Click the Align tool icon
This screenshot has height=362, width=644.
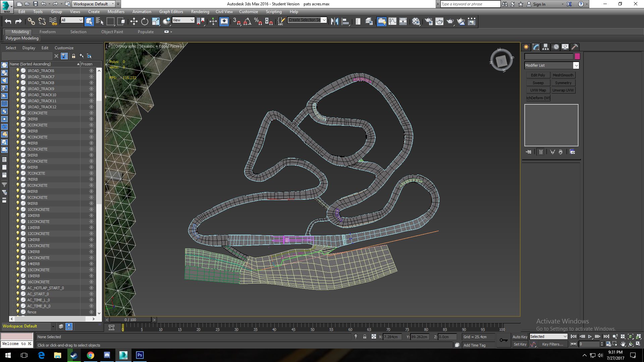[345, 21]
